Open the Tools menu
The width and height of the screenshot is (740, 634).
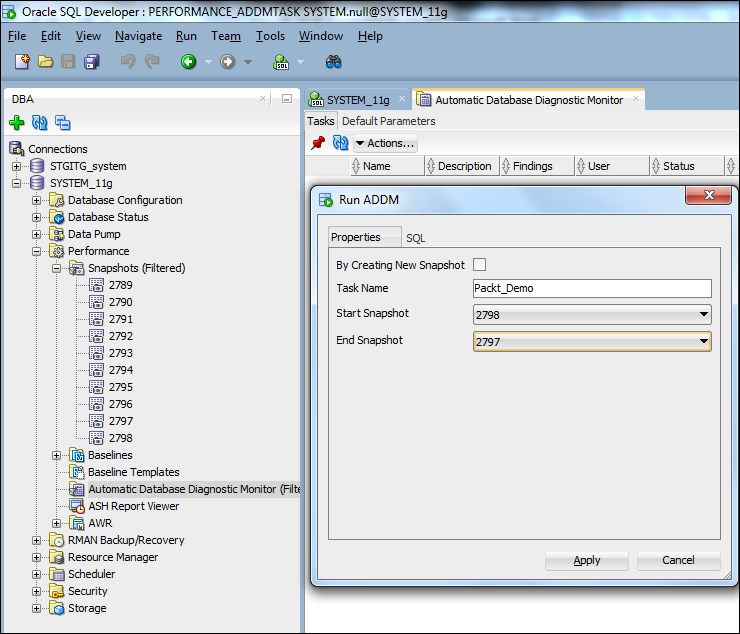point(270,36)
